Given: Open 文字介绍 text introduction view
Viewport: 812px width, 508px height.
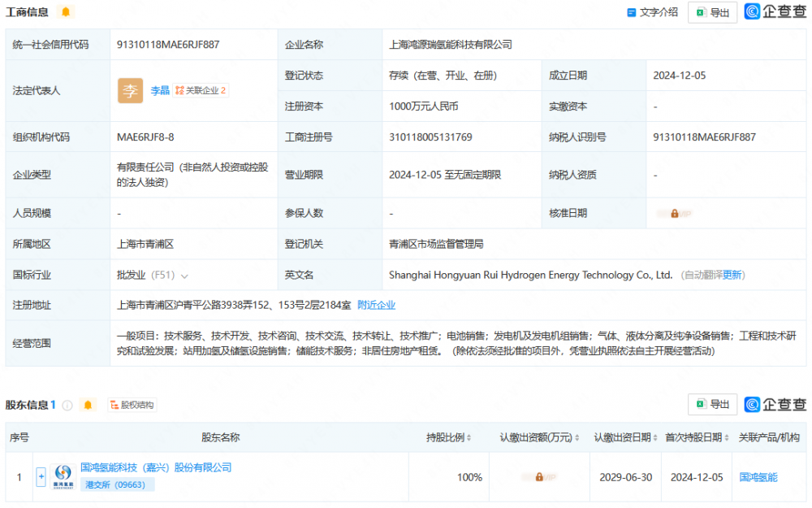Looking at the screenshot, I should click(x=653, y=12).
